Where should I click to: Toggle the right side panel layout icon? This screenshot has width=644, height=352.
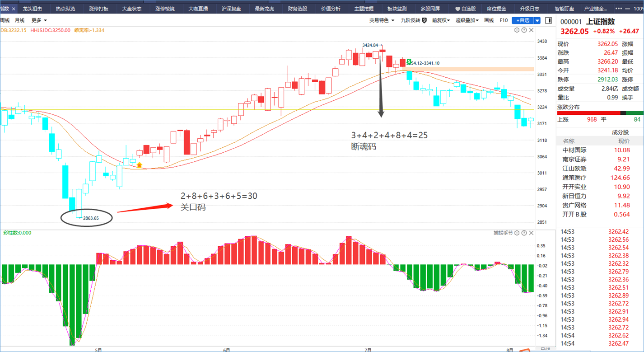click(548, 20)
